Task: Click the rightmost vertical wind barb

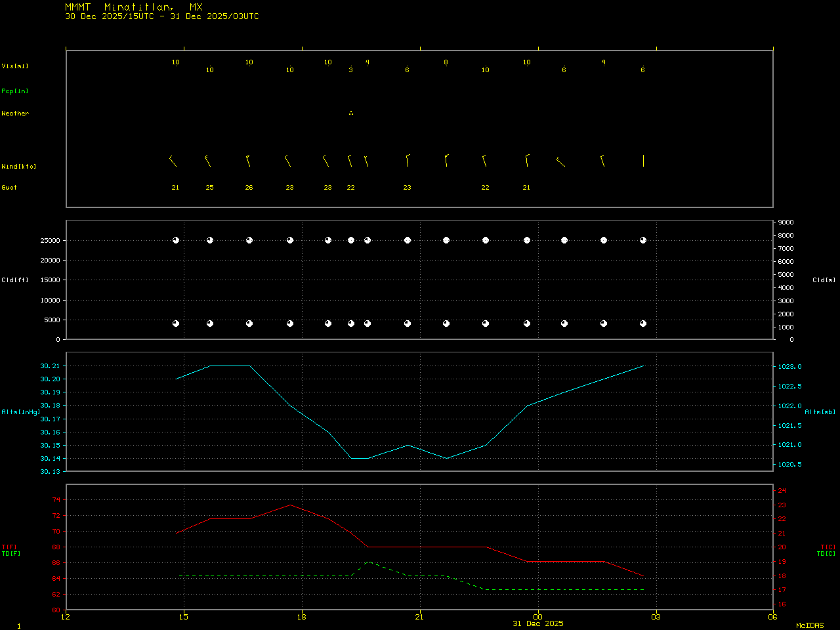Action: (643, 161)
